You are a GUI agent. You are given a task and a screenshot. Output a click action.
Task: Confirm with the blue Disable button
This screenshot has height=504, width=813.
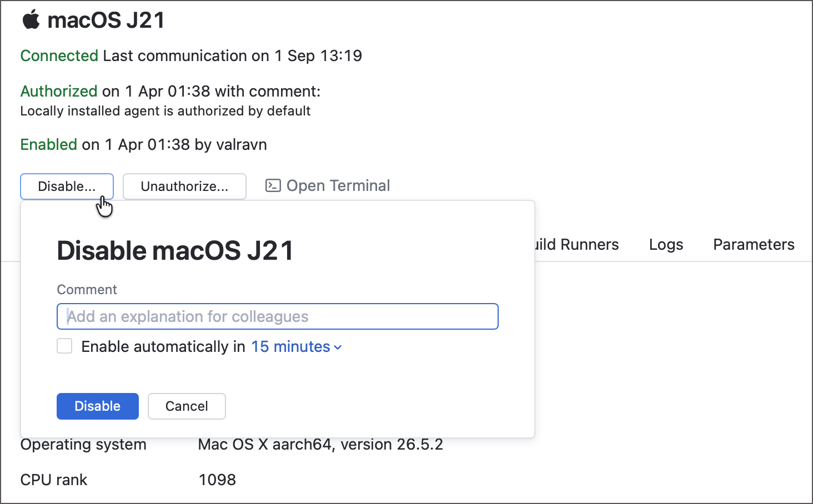pyautogui.click(x=98, y=406)
